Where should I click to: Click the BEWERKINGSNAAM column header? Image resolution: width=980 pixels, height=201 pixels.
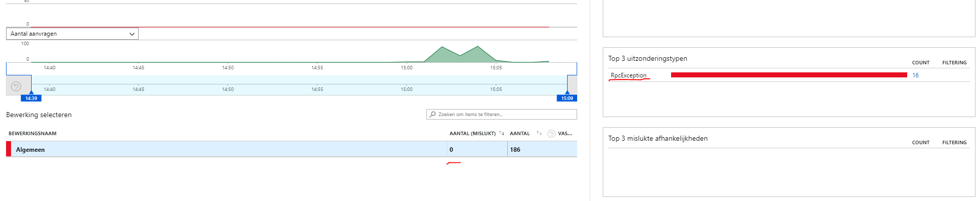[32, 134]
